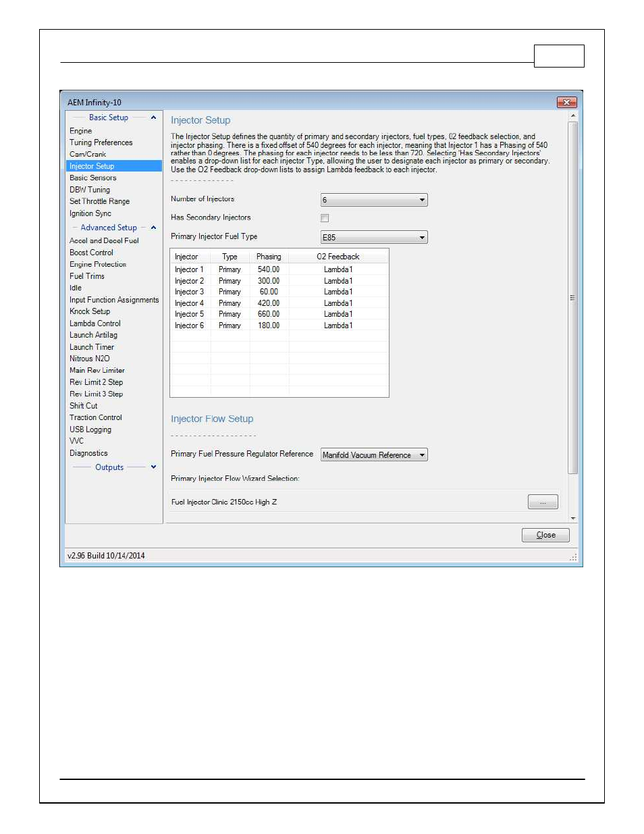Select Boost Control
The image size is (644, 834).
92,253
